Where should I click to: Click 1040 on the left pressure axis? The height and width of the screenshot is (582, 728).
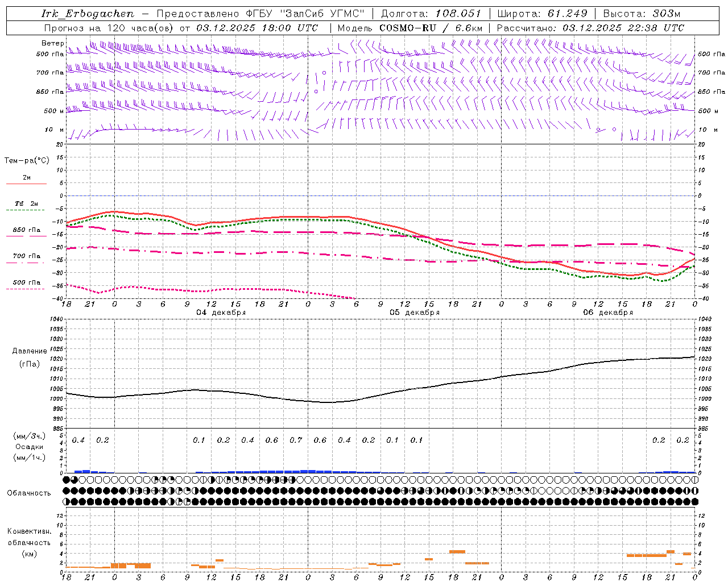click(57, 319)
